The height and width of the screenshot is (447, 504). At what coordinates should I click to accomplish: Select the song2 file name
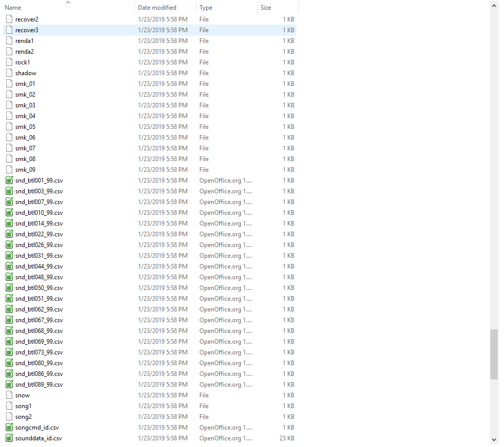(x=24, y=417)
